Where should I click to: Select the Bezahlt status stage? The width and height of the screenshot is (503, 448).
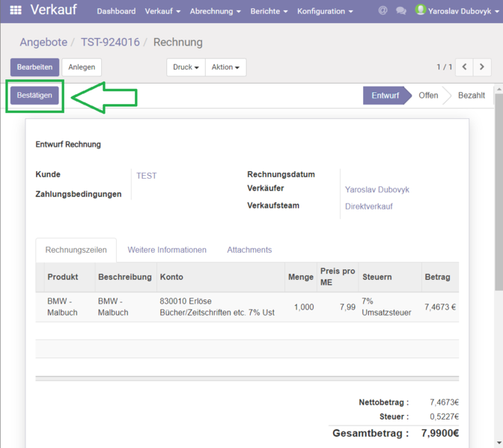coord(472,96)
